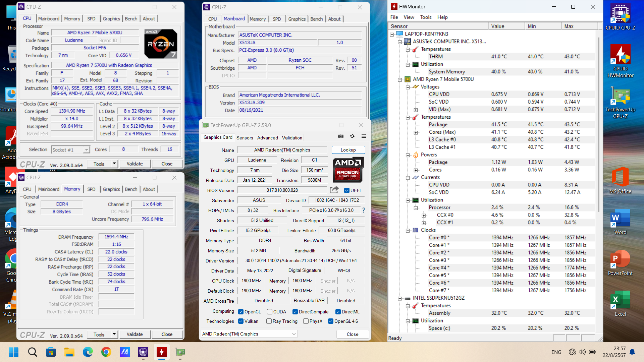Open the GPU-Z hamburger menu
The height and width of the screenshot is (362, 644).
[364, 136]
